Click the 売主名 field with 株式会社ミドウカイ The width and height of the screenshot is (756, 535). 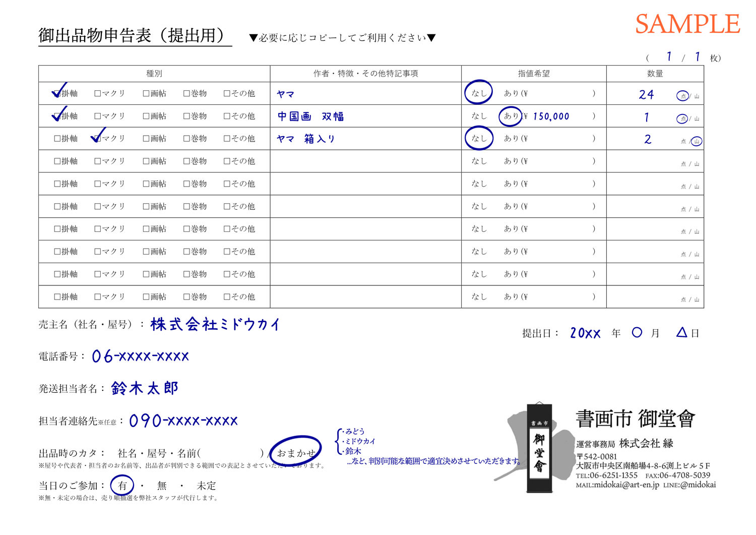click(x=215, y=324)
